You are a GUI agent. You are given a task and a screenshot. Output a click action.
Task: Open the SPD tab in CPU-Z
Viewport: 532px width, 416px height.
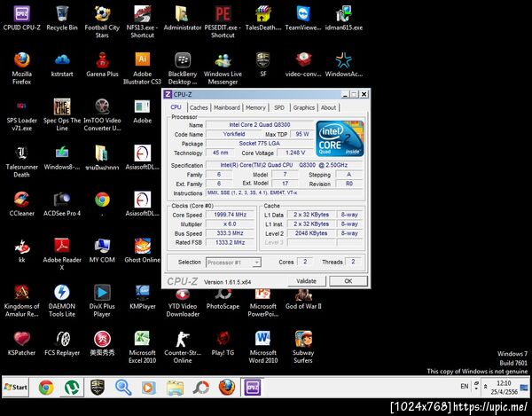[x=279, y=107]
